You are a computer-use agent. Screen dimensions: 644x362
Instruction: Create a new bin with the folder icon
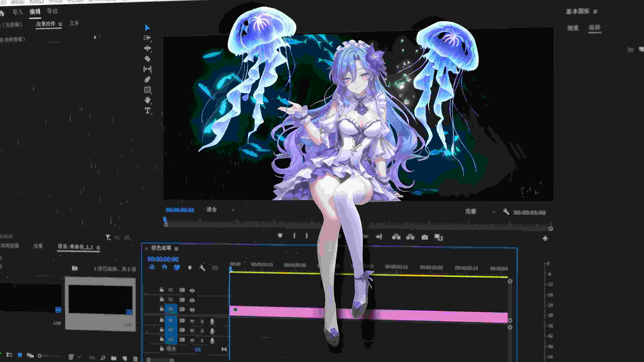click(x=114, y=359)
